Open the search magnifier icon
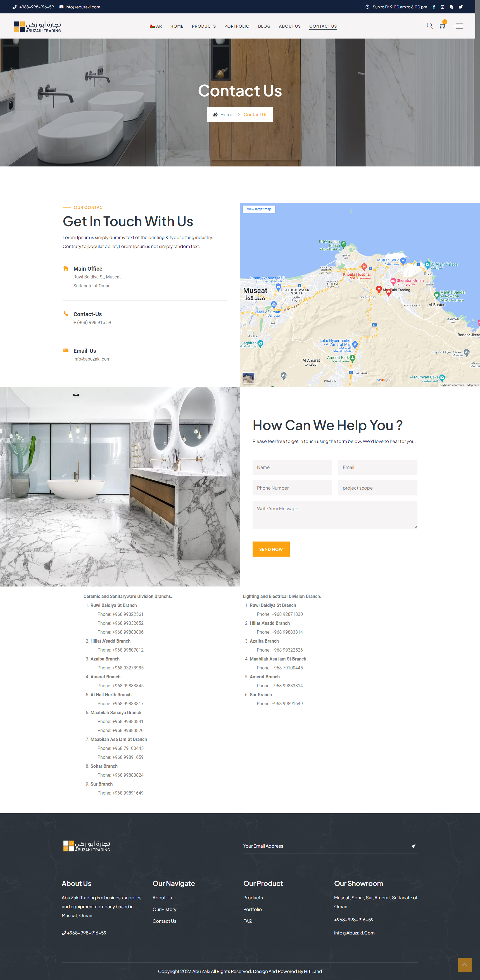This screenshot has height=980, width=480. (430, 26)
